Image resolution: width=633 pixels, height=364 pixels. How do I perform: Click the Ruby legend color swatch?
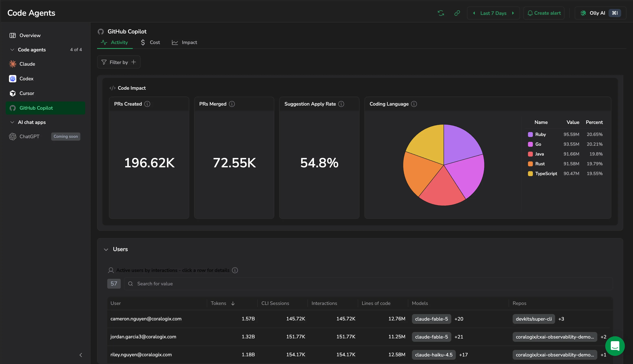tap(530, 135)
